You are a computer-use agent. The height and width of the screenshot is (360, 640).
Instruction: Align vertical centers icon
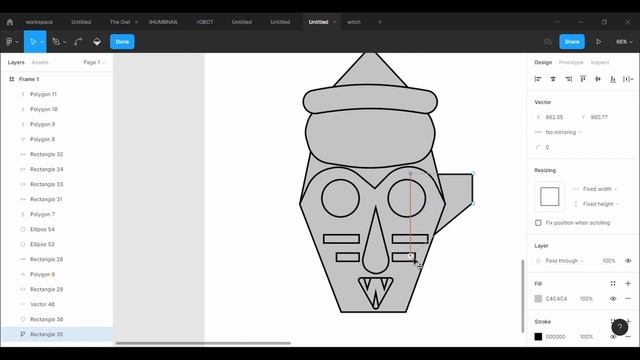pyautogui.click(x=598, y=79)
